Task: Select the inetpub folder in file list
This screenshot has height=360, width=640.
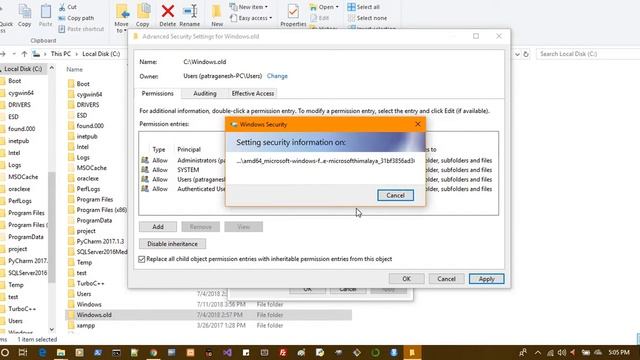Action: point(87,136)
